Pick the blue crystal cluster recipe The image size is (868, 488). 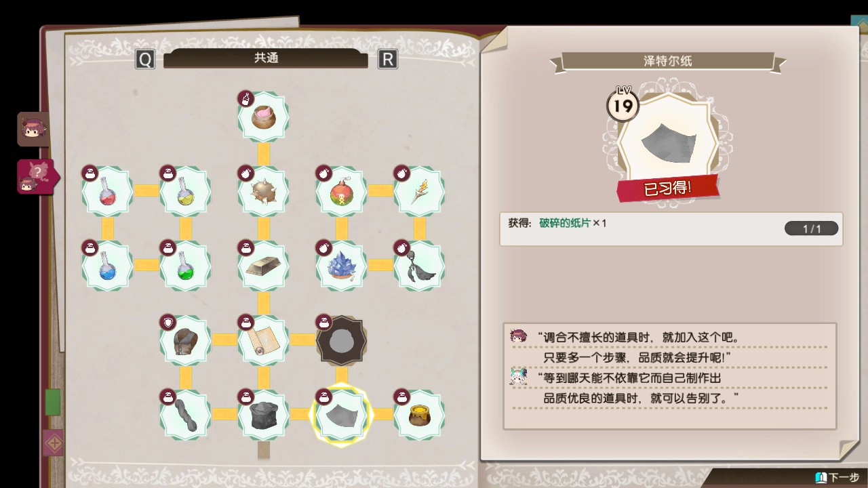click(341, 266)
